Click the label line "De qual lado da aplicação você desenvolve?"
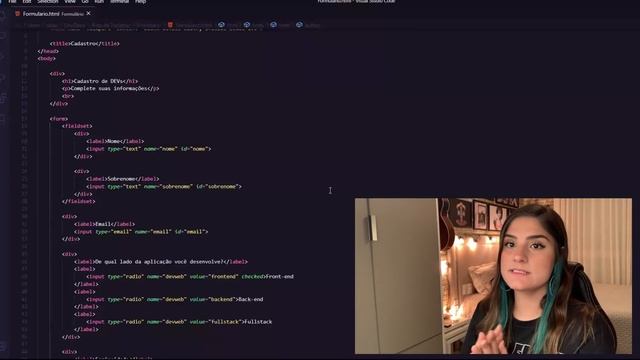 click(161, 262)
